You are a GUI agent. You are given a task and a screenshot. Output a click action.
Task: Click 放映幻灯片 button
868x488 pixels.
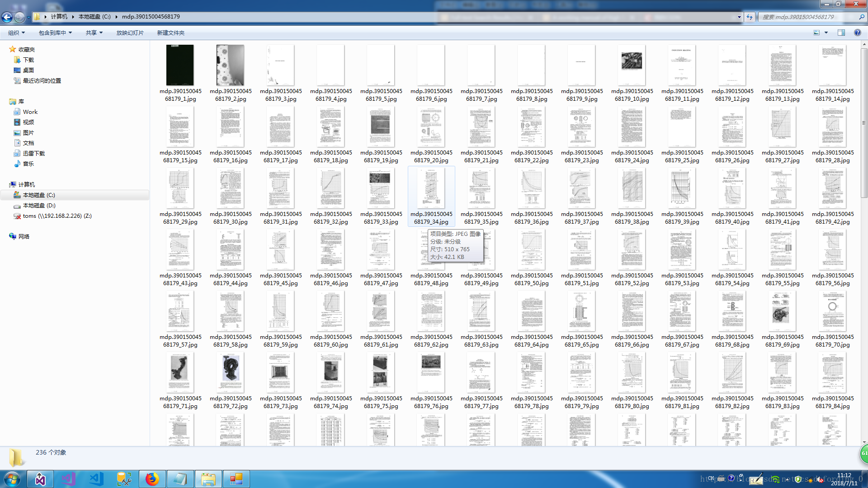(130, 33)
